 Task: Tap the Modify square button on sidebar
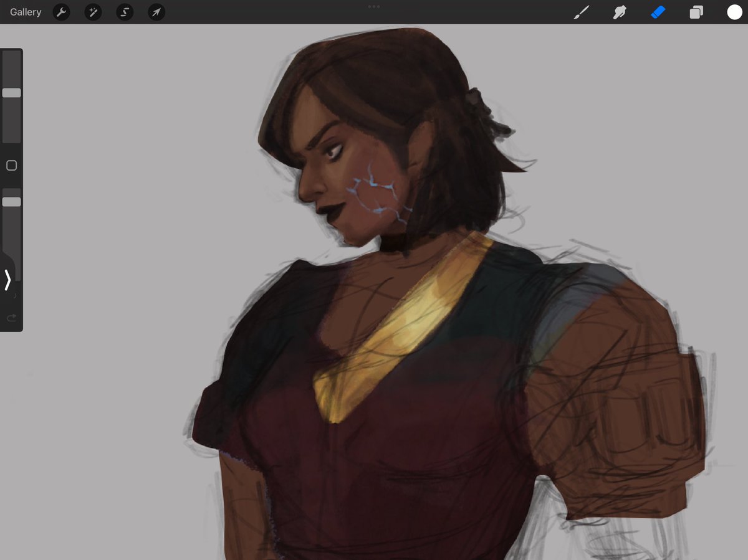11,165
